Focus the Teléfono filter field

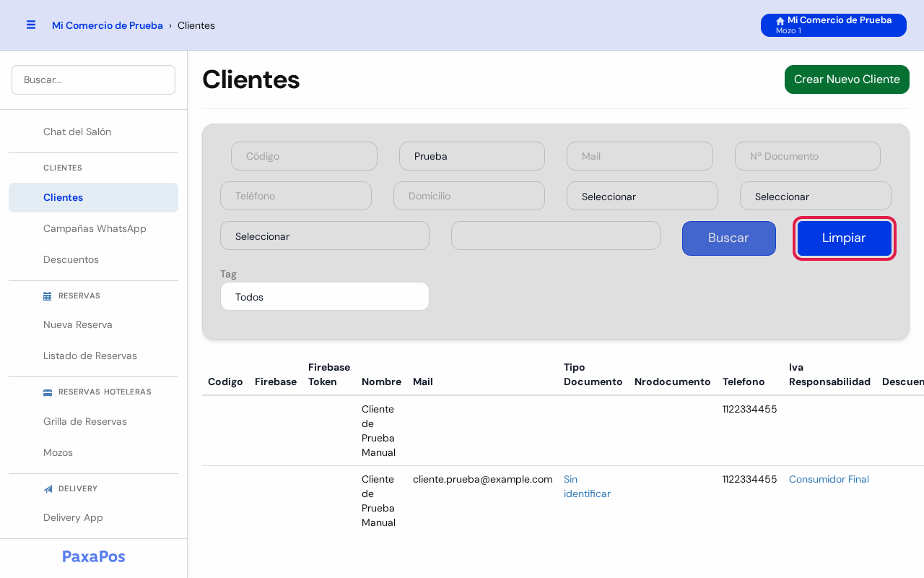click(x=296, y=196)
